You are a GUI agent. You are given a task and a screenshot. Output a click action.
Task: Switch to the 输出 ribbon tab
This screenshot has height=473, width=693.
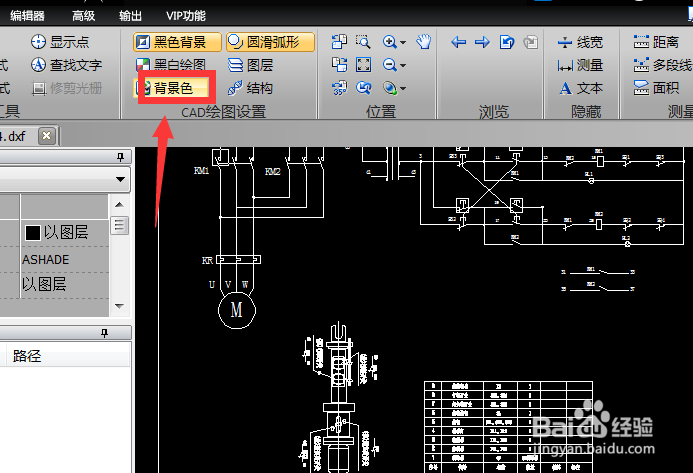point(130,16)
